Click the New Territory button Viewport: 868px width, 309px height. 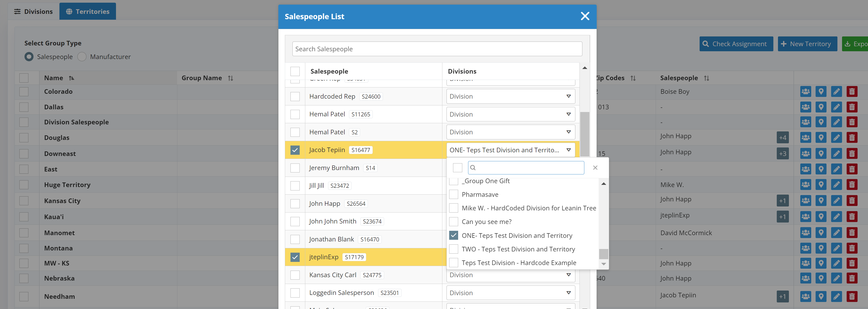(x=807, y=44)
